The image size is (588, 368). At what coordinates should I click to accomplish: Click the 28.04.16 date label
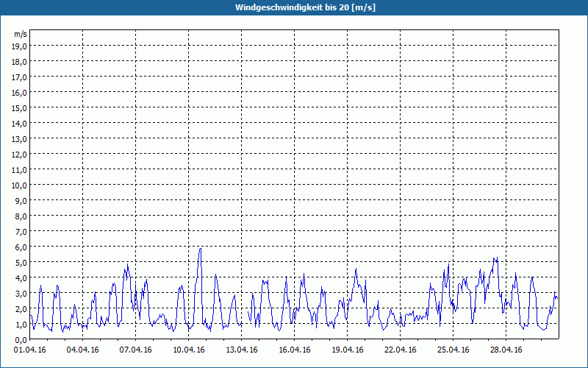(x=506, y=350)
